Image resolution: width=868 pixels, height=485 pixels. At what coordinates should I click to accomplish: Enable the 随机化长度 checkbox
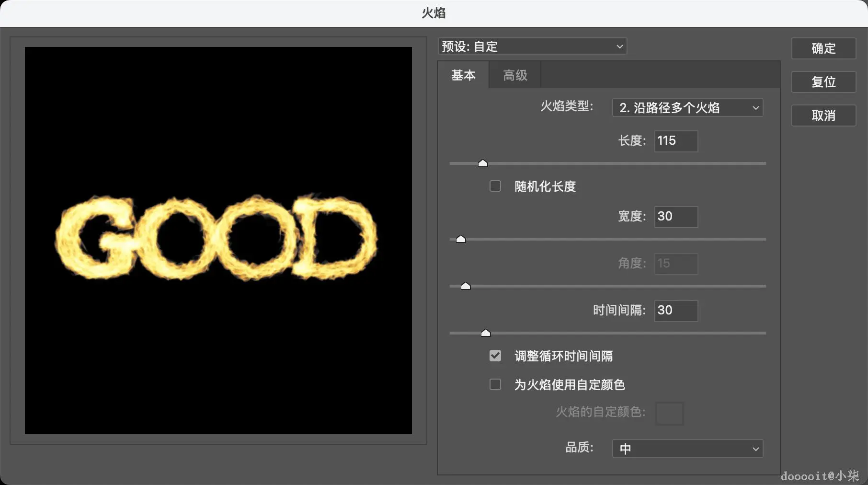point(495,186)
